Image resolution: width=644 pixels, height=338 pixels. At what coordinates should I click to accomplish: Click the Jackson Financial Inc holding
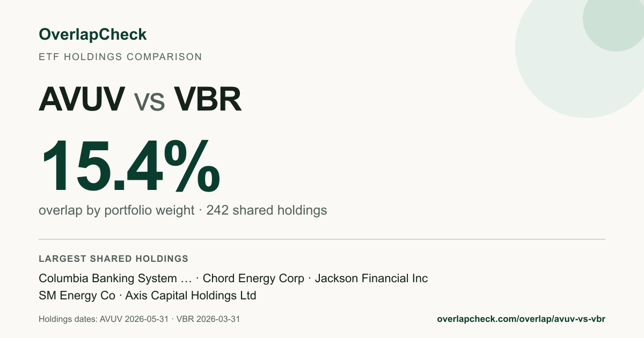point(371,278)
